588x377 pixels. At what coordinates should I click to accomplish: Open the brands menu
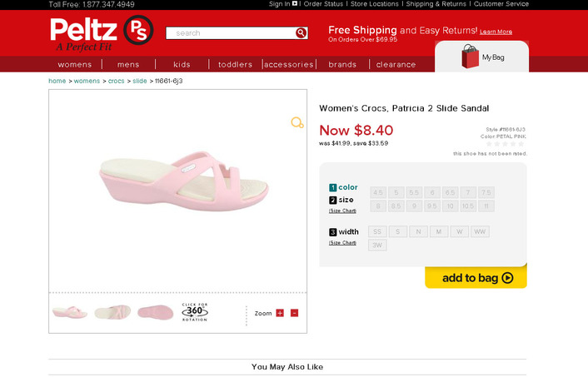pos(342,64)
